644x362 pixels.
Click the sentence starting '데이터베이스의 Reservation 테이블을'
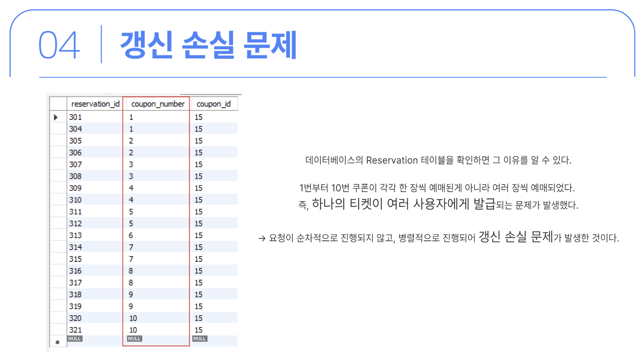click(438, 160)
